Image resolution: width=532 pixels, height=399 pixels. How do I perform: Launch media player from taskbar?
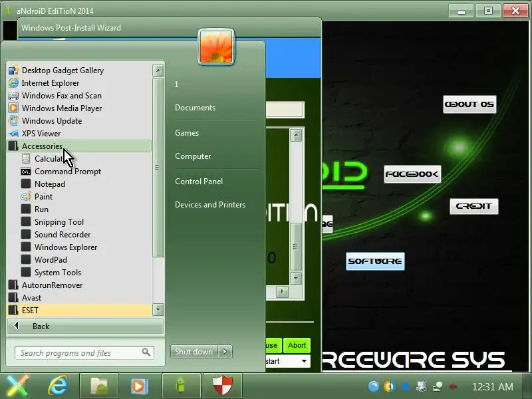pyautogui.click(x=139, y=386)
